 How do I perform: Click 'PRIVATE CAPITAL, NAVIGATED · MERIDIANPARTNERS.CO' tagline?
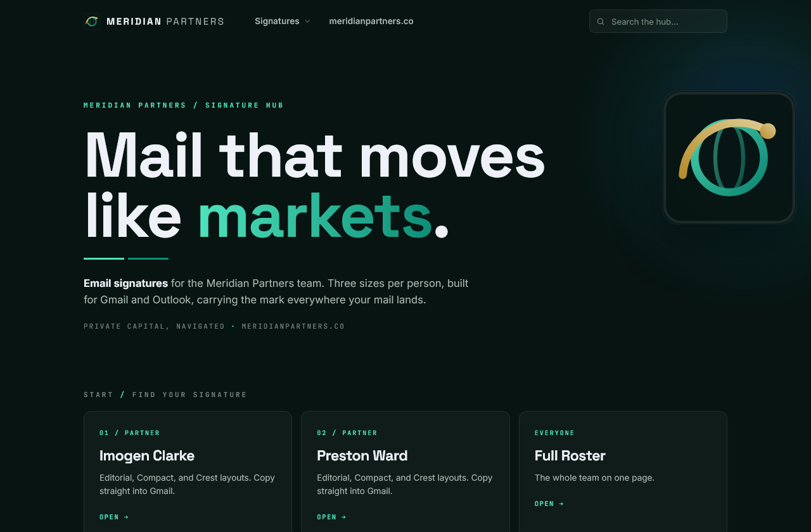(x=214, y=326)
